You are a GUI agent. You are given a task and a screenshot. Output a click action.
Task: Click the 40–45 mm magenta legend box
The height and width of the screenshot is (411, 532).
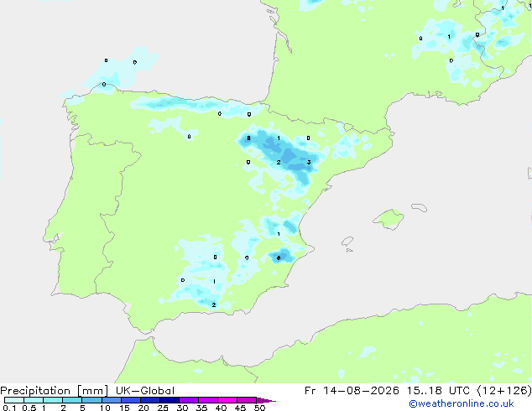pyautogui.click(x=227, y=400)
